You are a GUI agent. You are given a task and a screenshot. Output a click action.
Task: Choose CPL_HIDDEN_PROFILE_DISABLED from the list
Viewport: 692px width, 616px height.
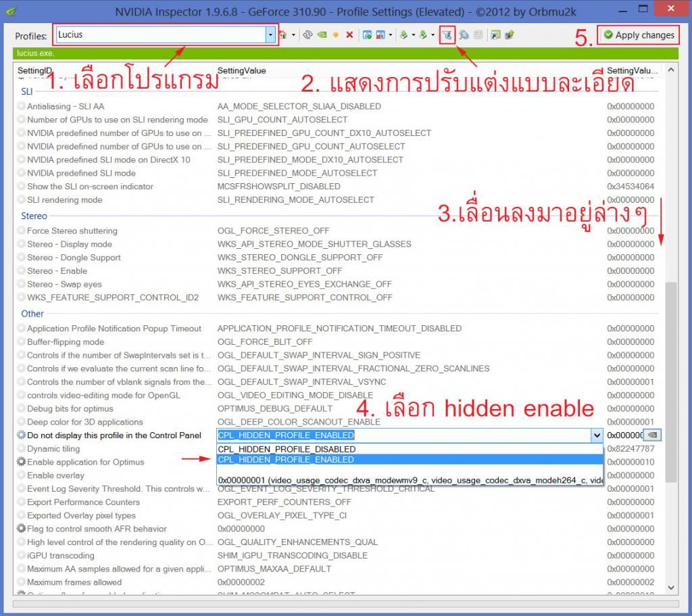point(287,449)
